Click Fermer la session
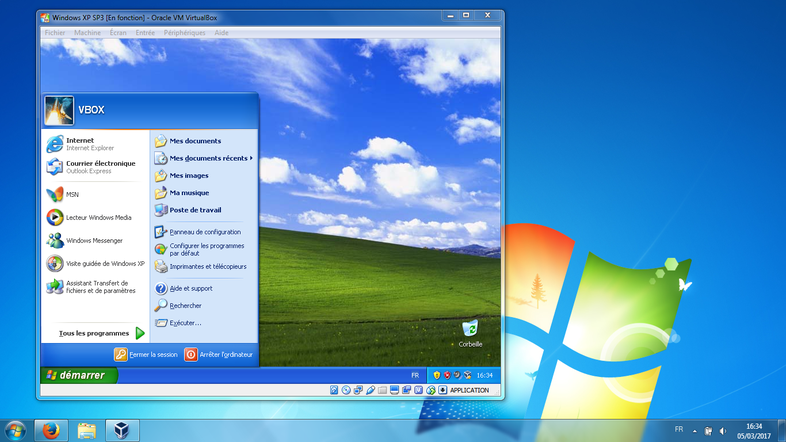Screen dimensions: 786x442 tap(146, 354)
